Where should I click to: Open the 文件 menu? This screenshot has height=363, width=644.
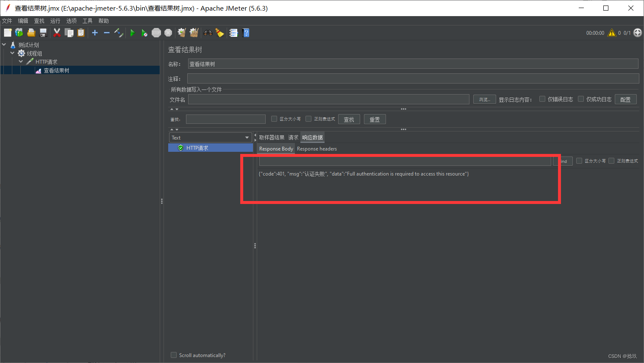click(x=7, y=21)
